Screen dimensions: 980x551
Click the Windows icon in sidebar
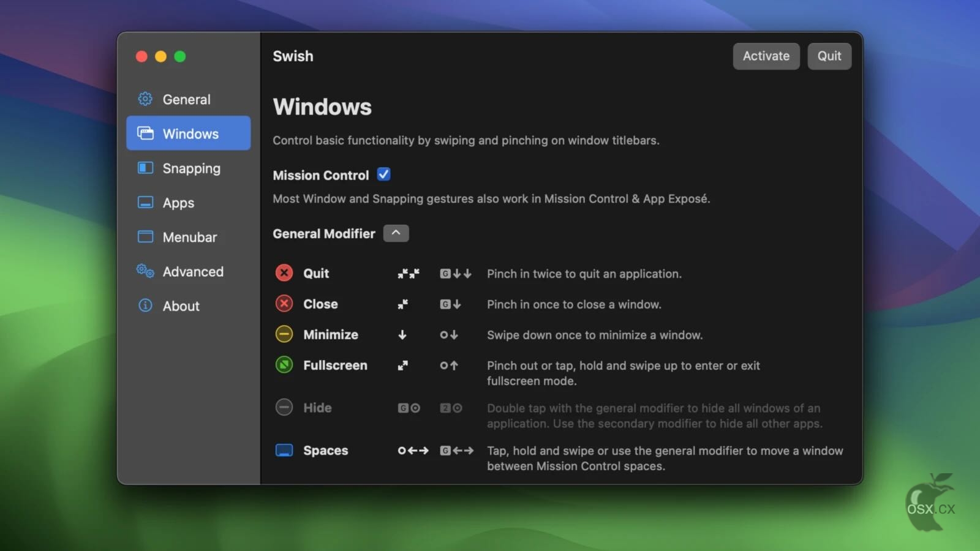(145, 133)
